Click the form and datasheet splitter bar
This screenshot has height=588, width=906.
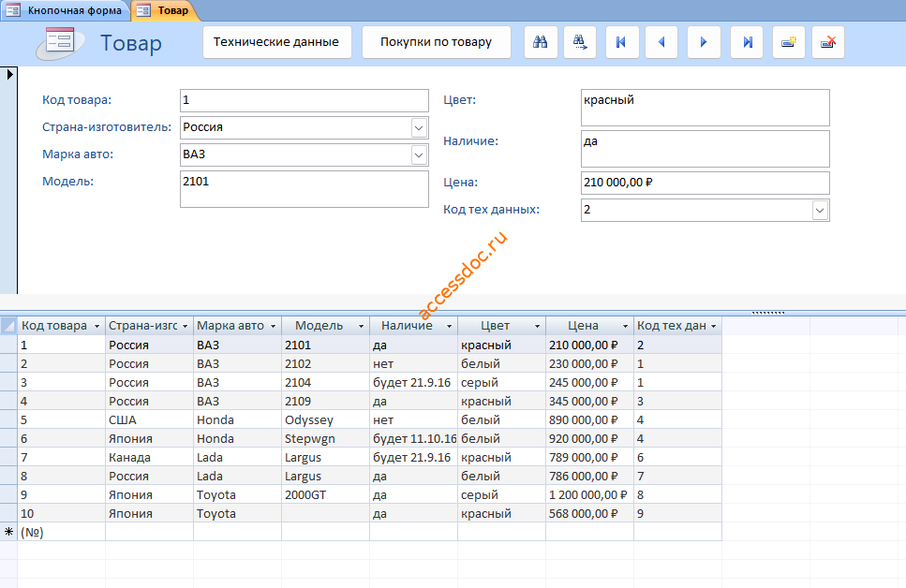pos(453,313)
